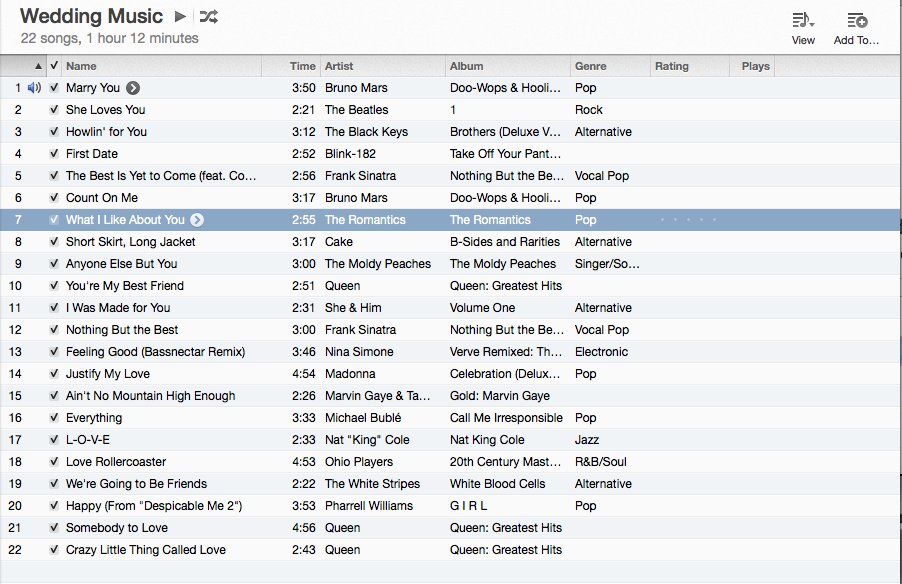Screen dimensions: 902x584
Task: Sort songs by the Album column
Action: point(508,66)
